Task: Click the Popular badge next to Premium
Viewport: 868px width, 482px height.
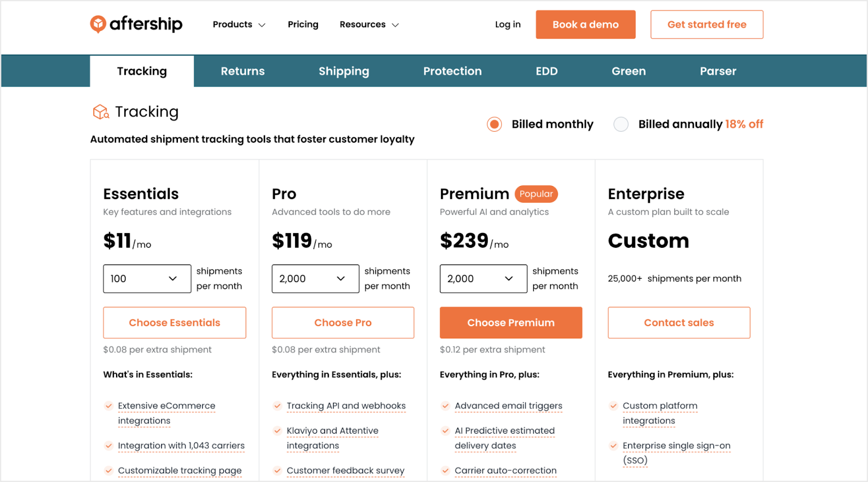Action: [x=536, y=194]
